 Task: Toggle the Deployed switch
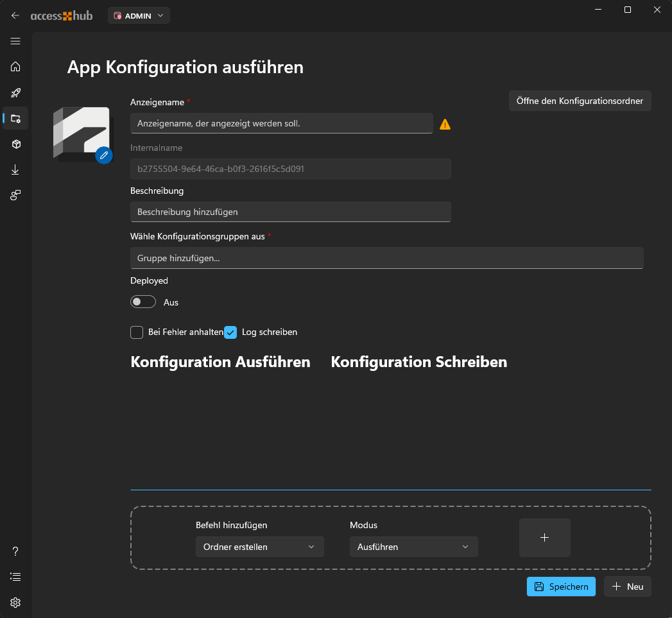(x=143, y=302)
